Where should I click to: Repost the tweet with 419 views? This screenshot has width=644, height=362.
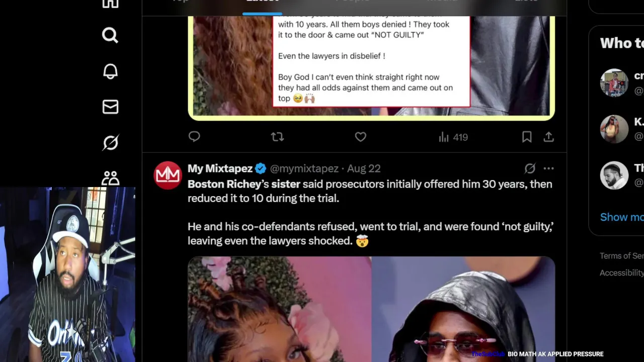277,136
